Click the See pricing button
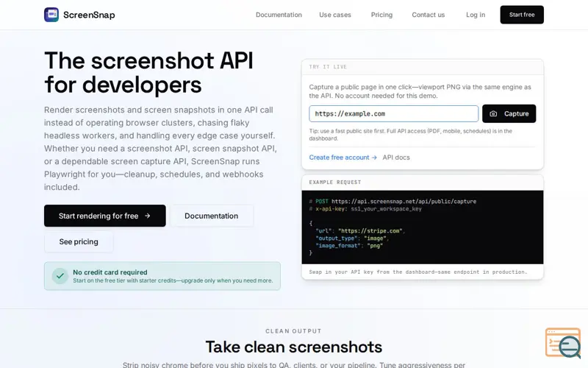Image resolution: width=588 pixels, height=368 pixels. [79, 242]
